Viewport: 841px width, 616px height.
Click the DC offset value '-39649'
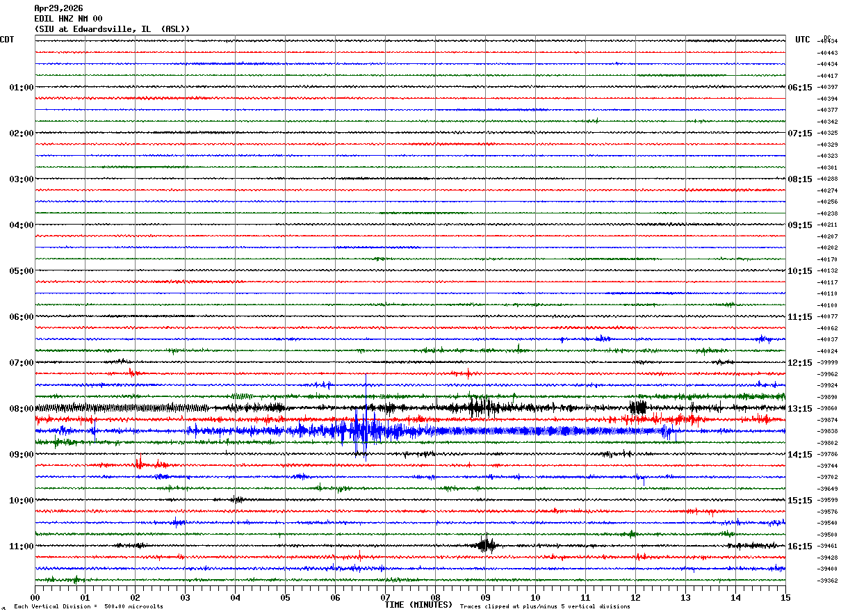click(x=828, y=489)
